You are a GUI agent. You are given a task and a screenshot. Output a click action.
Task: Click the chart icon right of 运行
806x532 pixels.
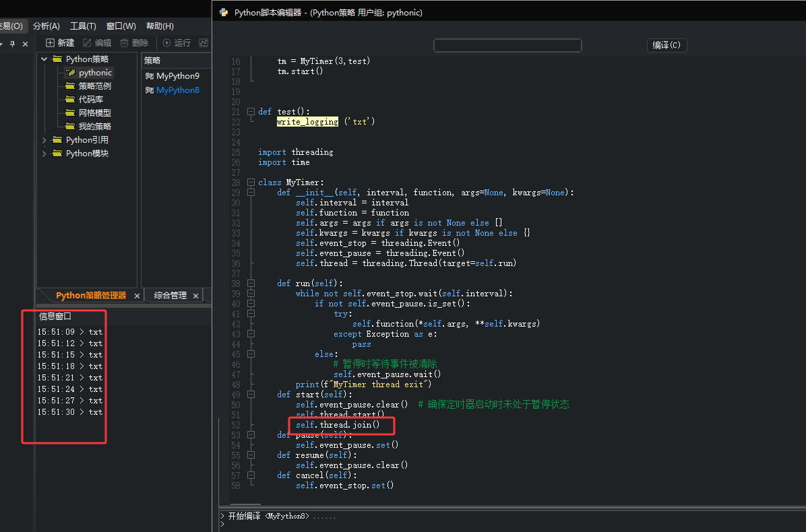click(204, 42)
